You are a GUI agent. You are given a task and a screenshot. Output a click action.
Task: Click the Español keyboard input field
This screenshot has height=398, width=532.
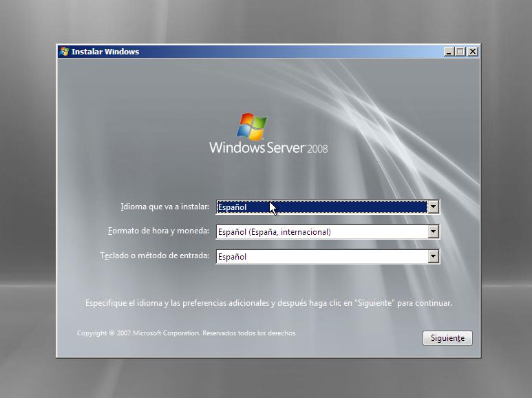[x=321, y=257]
